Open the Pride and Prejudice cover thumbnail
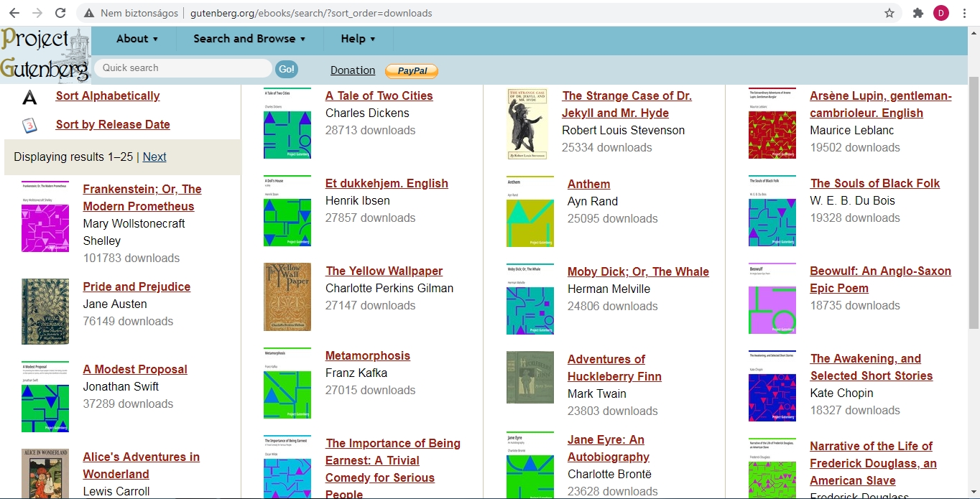Viewport: 980px width, 499px height. 45,312
